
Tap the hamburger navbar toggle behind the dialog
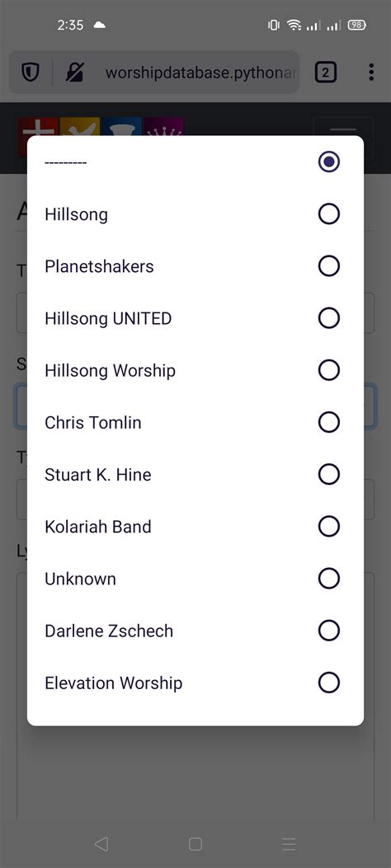click(x=343, y=131)
